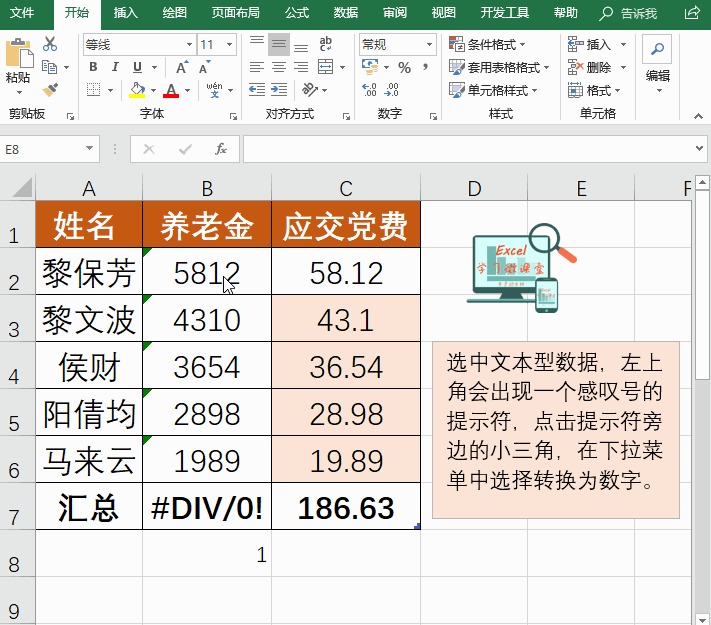Select cell C7 showing 186.63
711x625 pixels.
click(x=346, y=507)
